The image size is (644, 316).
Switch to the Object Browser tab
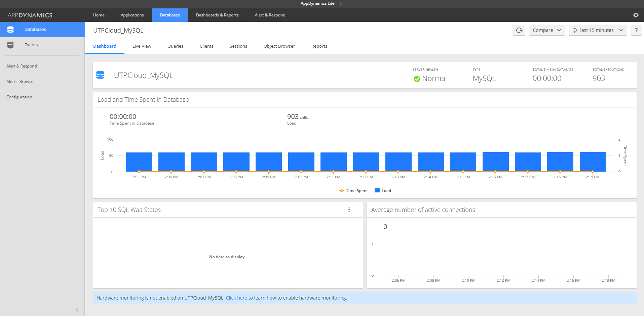point(279,46)
